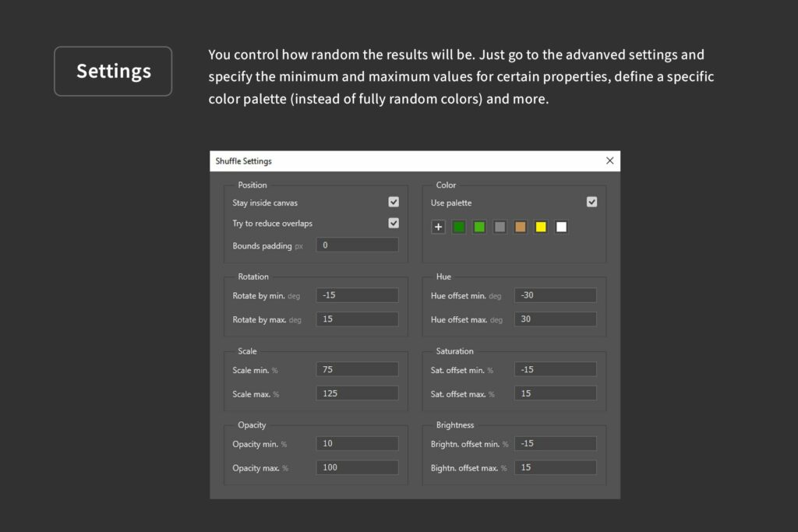Edit the Sat. offset max. value
The height and width of the screenshot is (532, 798).
[x=555, y=393]
